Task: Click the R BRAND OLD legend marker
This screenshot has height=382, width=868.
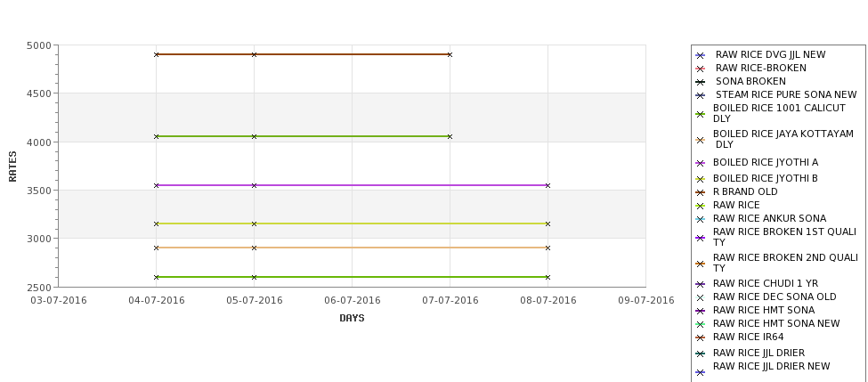Action: 700,192
